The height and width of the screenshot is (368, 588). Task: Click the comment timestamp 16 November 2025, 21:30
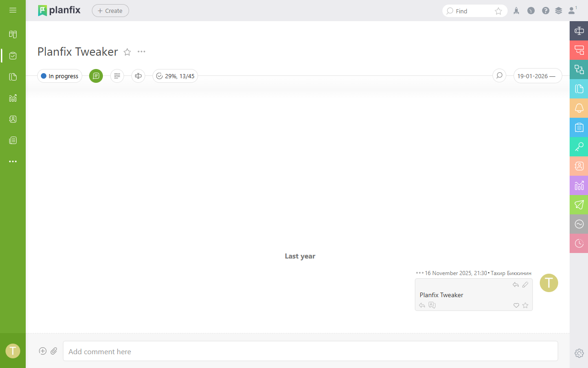click(456, 273)
